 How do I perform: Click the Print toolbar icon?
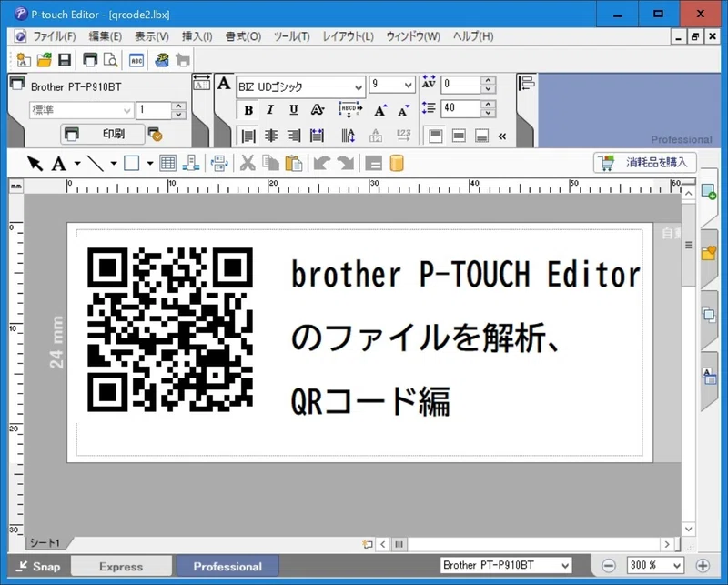click(89, 60)
